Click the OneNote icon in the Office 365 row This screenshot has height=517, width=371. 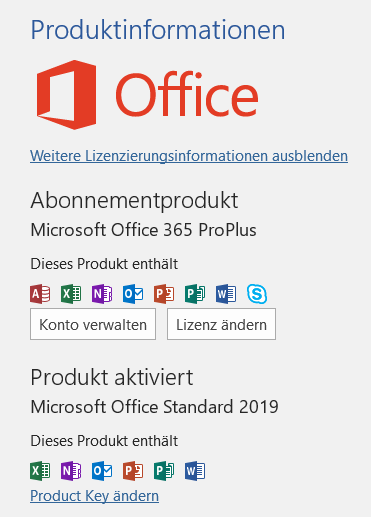[102, 294]
